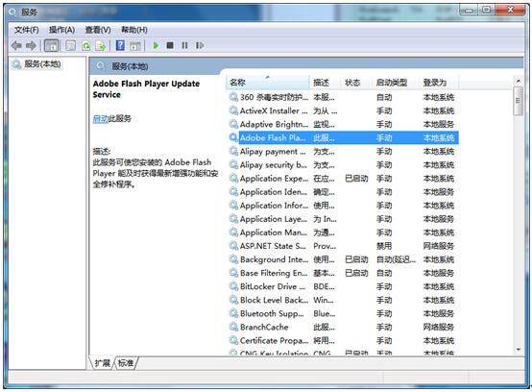The image size is (532, 392).
Task: Stop the service with the square icon
Action: 170,45
